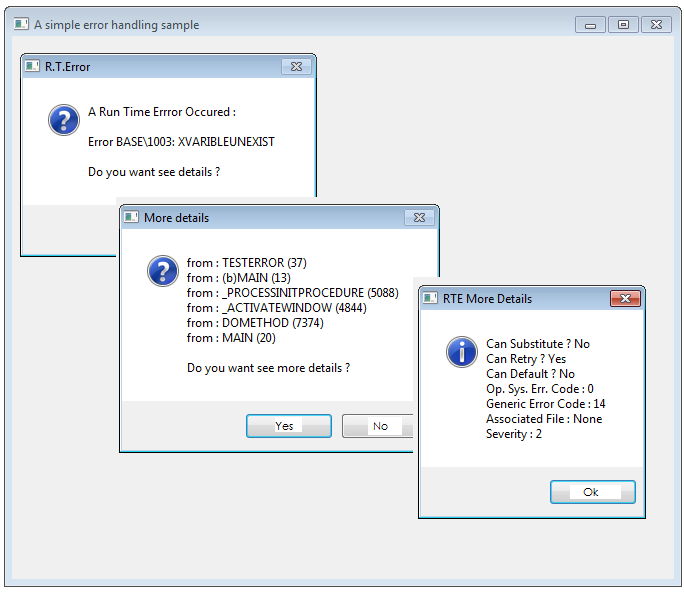
Task: Click Ok in RTE More Details dialog
Action: click(592, 492)
